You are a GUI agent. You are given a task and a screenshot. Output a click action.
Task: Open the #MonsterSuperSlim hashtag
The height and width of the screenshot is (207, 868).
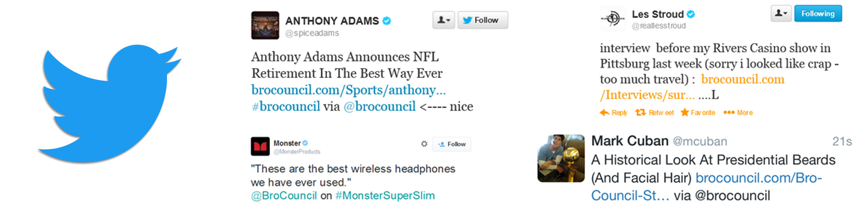point(385,196)
